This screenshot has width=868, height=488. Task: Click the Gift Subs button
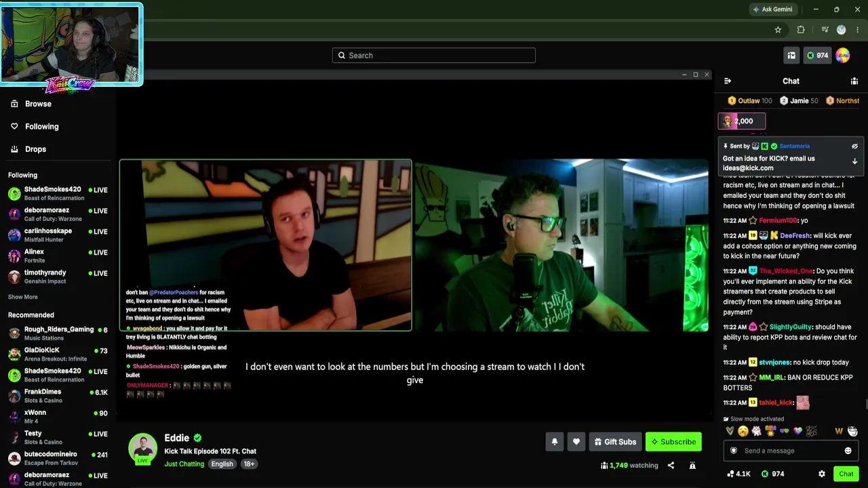pyautogui.click(x=615, y=442)
